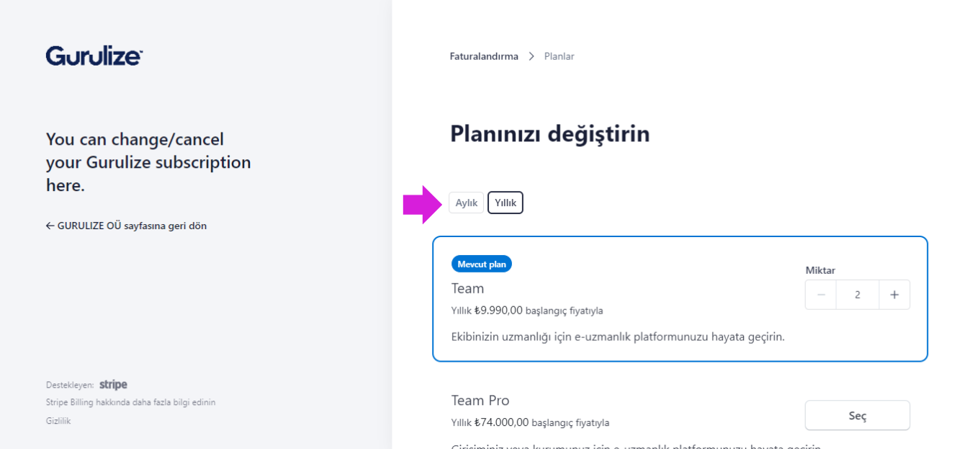Increase quantity with the plus icon
The width and height of the screenshot is (980, 449).
tap(894, 295)
